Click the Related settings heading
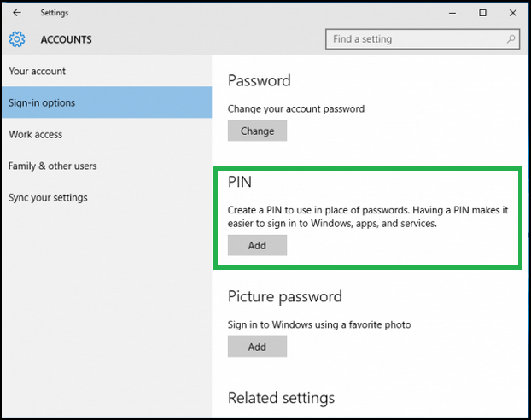 pyautogui.click(x=281, y=398)
